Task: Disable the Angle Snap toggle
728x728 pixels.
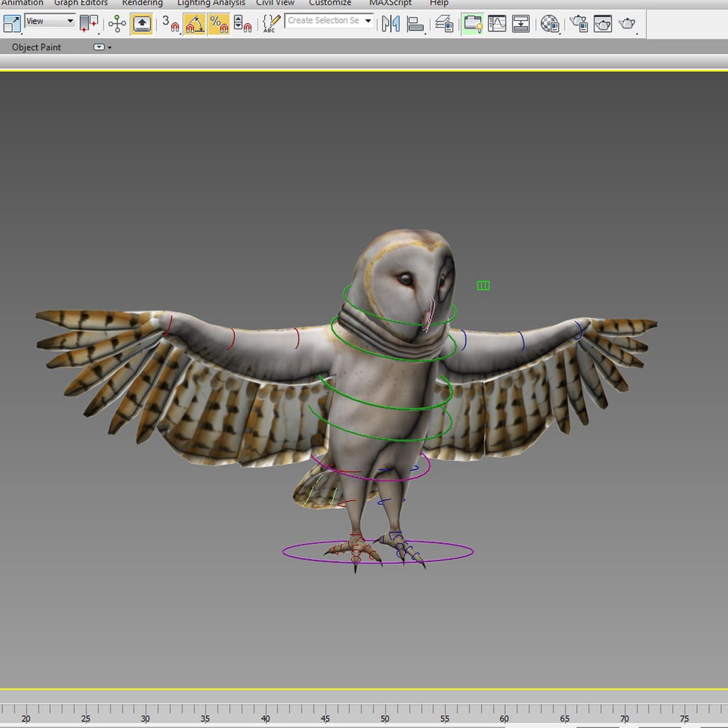Action: [x=195, y=24]
